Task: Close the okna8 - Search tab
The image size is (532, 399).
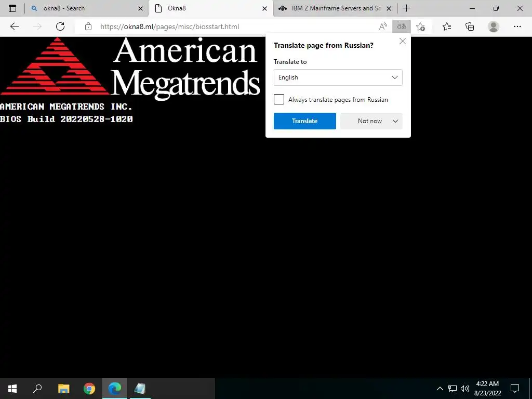Action: 140,9
